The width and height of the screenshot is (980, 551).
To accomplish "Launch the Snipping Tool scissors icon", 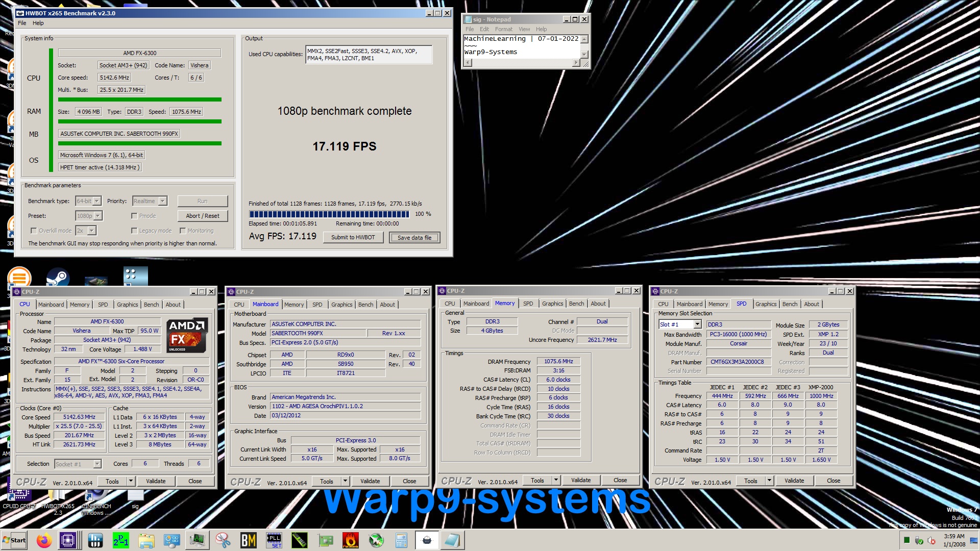I will point(223,540).
